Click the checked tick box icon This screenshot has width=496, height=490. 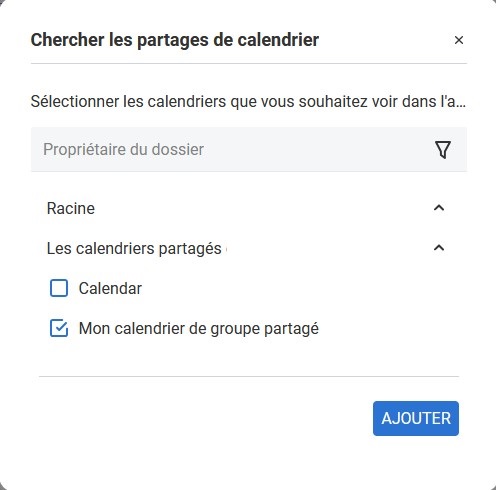59,328
